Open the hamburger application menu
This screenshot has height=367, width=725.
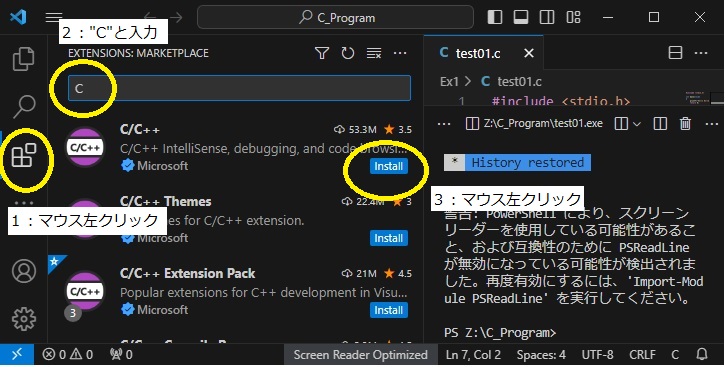(54, 18)
